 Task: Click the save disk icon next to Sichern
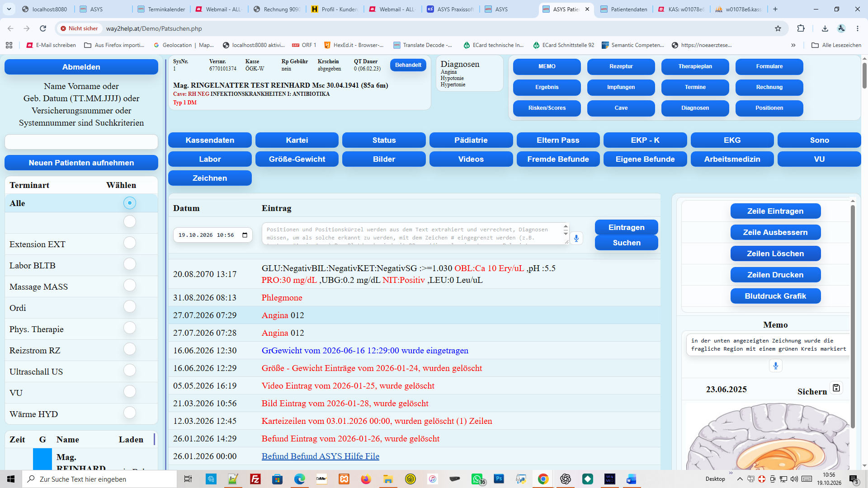(x=836, y=388)
